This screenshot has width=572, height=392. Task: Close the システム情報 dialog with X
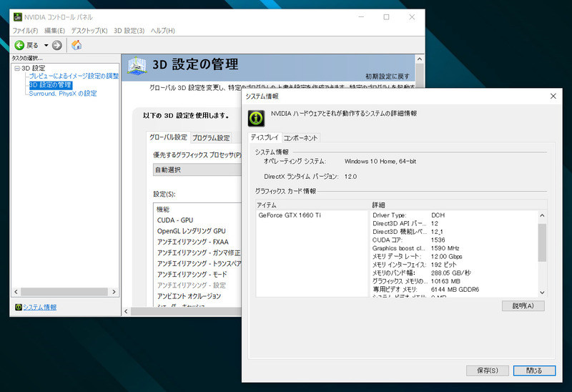pyautogui.click(x=553, y=96)
